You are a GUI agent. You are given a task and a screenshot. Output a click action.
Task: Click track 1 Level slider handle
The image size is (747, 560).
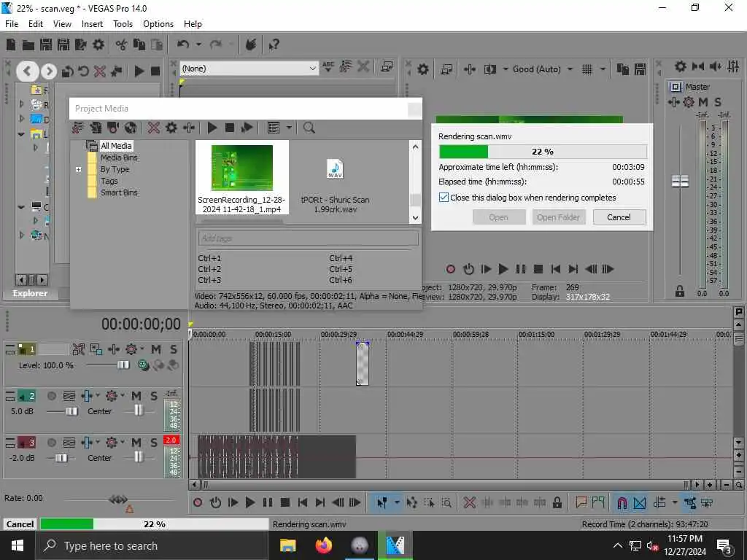[x=123, y=365]
